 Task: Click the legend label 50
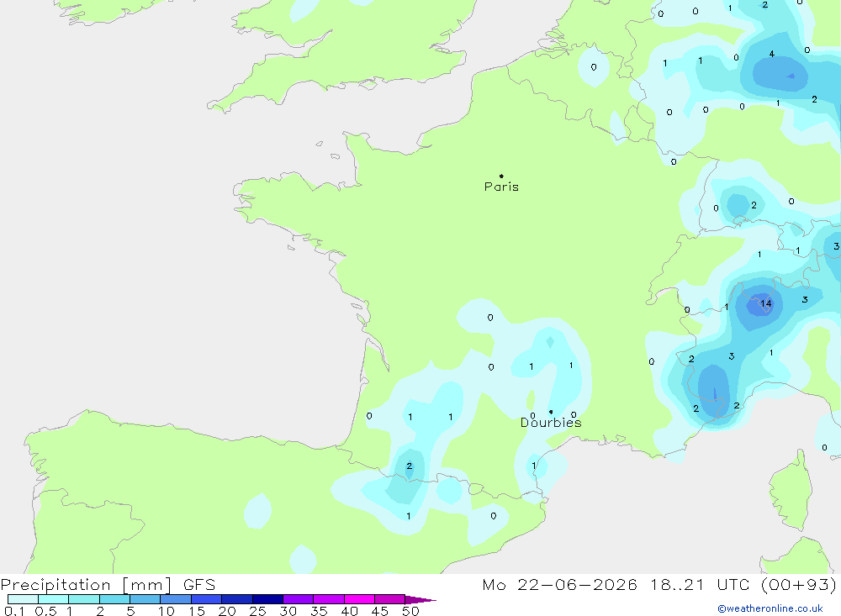pyautogui.click(x=410, y=611)
